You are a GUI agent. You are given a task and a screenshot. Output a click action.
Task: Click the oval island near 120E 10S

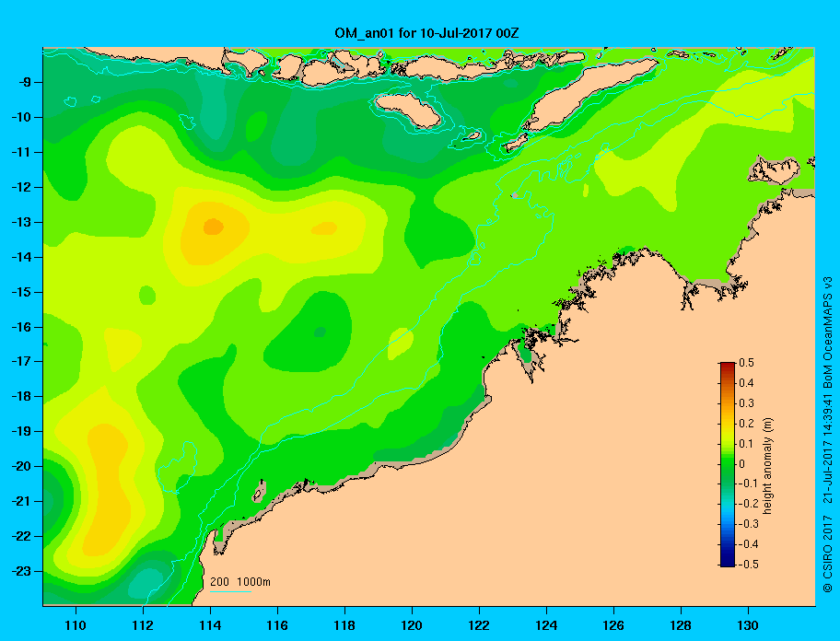coord(408,111)
